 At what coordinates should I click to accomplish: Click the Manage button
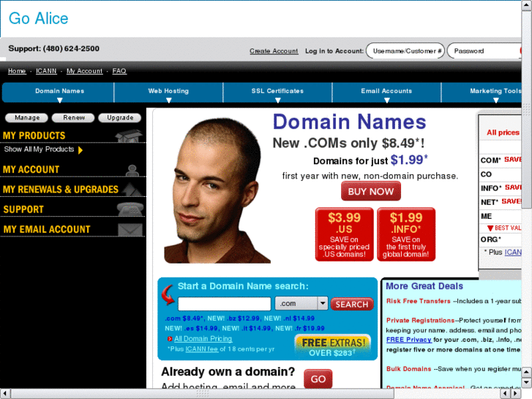click(x=27, y=118)
